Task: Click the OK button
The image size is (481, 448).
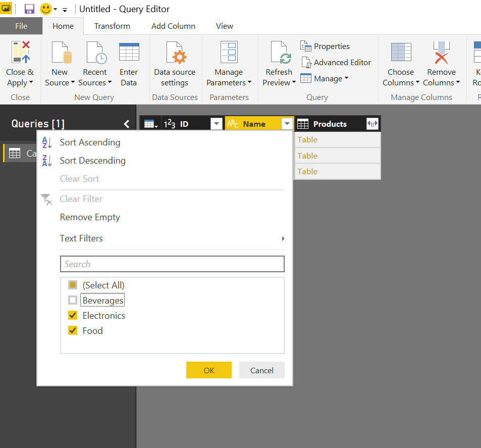Action: tap(208, 370)
